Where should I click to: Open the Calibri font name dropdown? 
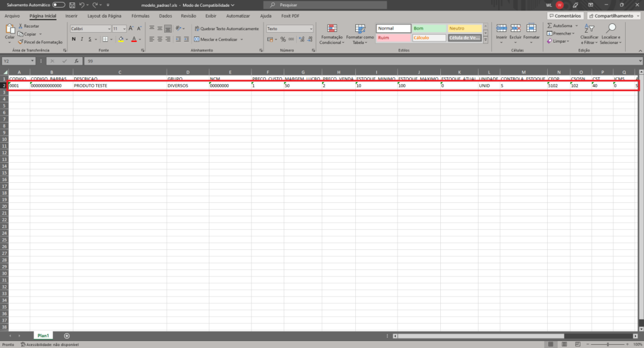(x=89, y=29)
